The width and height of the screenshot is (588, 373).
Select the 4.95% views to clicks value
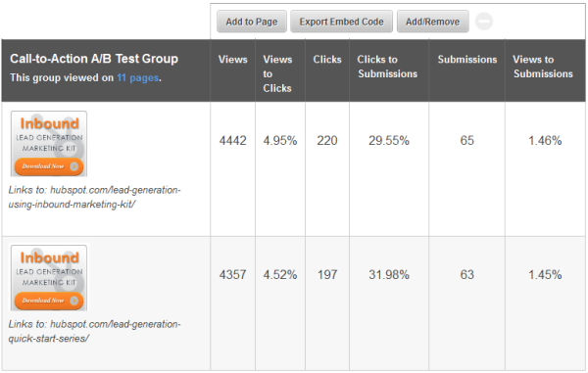click(x=280, y=140)
